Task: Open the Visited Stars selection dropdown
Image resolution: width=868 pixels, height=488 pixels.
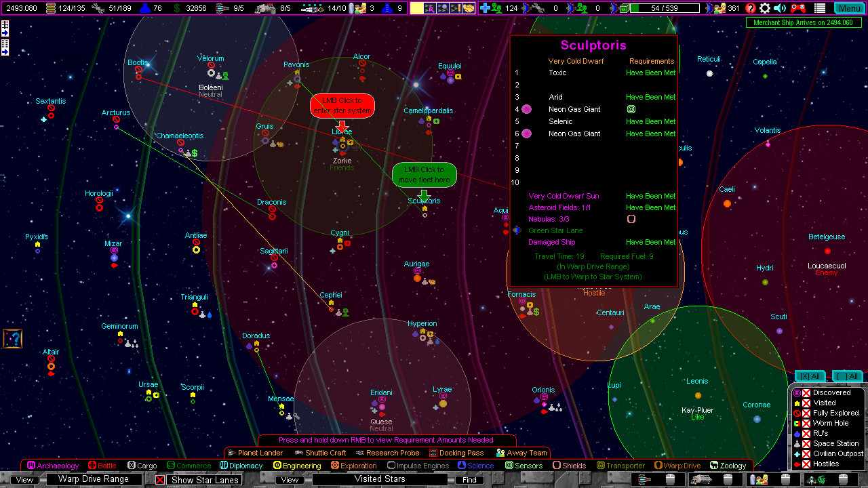Action: point(379,479)
